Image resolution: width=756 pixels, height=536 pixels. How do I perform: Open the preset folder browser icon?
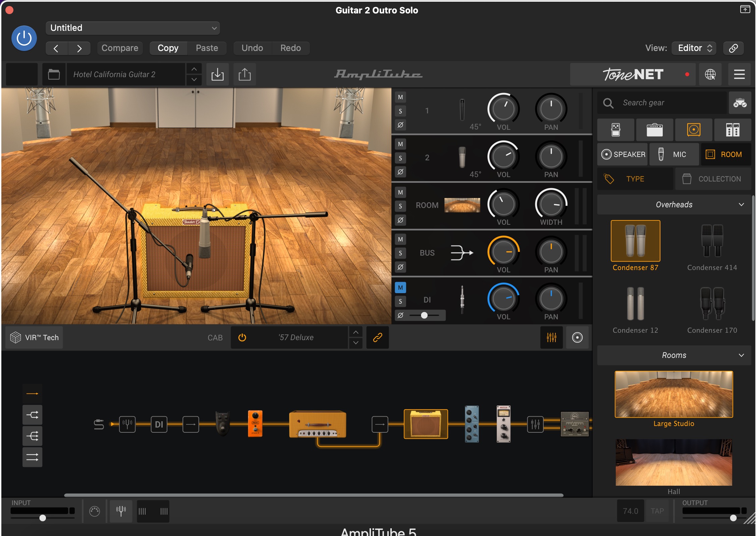coord(54,74)
